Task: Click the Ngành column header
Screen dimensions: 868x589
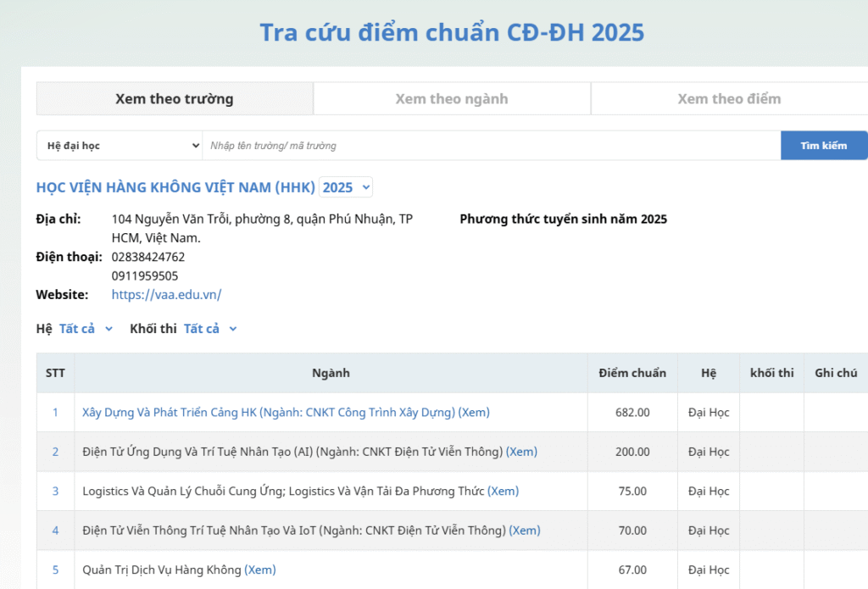Action: pos(331,373)
